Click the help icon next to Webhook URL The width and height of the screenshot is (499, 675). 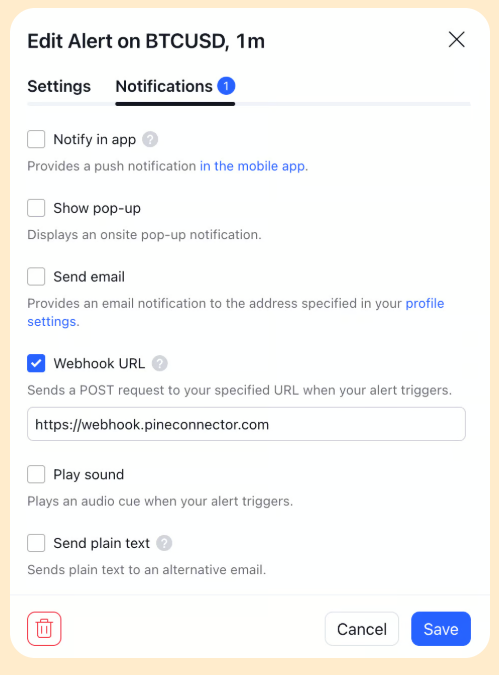[x=160, y=363]
